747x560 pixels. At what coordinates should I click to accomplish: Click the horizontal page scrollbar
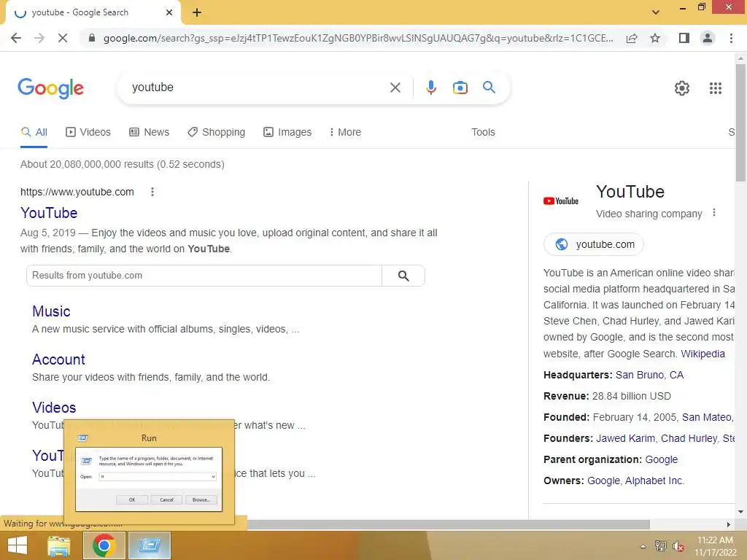[448, 524]
